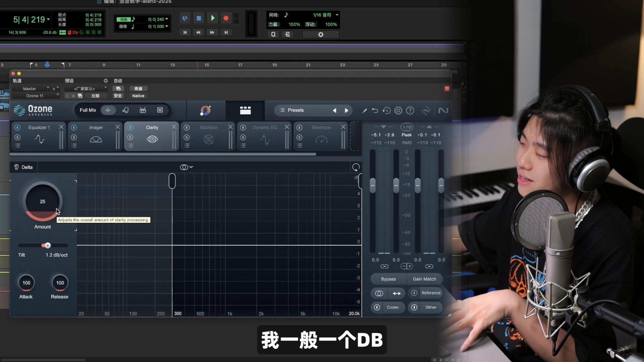Click the Gain Match button
Image resolution: width=644 pixels, height=362 pixels.
point(424,279)
